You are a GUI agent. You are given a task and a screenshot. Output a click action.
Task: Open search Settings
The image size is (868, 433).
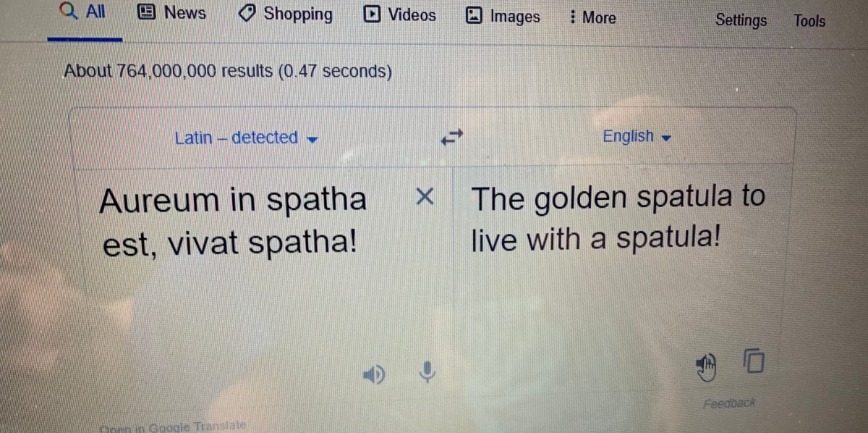coord(741,20)
